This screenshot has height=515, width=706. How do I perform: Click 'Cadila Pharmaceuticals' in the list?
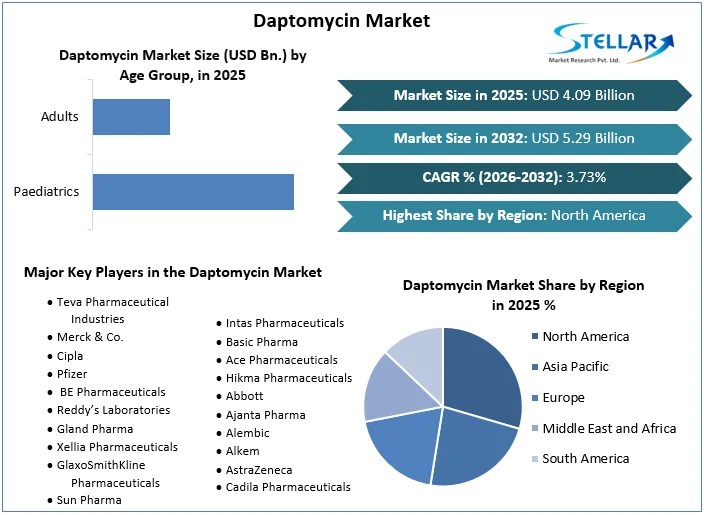click(x=288, y=487)
